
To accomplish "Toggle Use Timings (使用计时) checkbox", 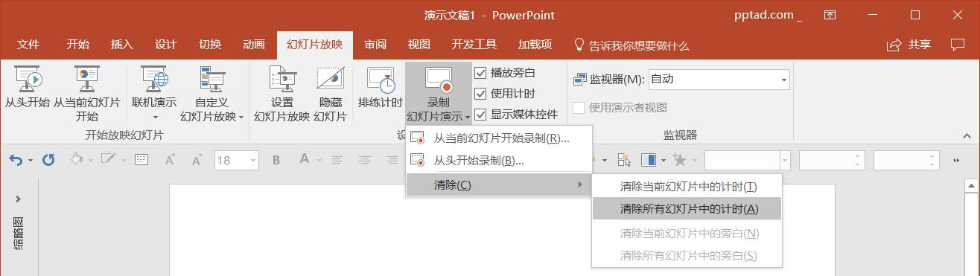I will coord(480,94).
